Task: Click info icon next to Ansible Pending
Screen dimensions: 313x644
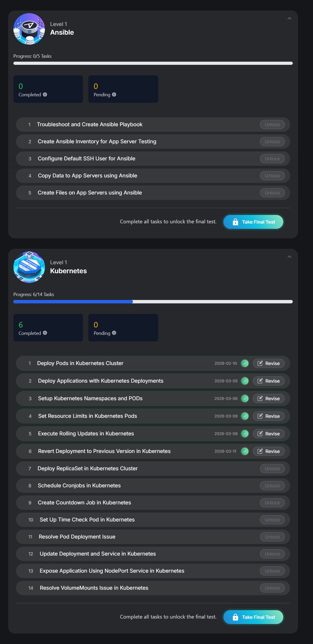Action: [114, 94]
